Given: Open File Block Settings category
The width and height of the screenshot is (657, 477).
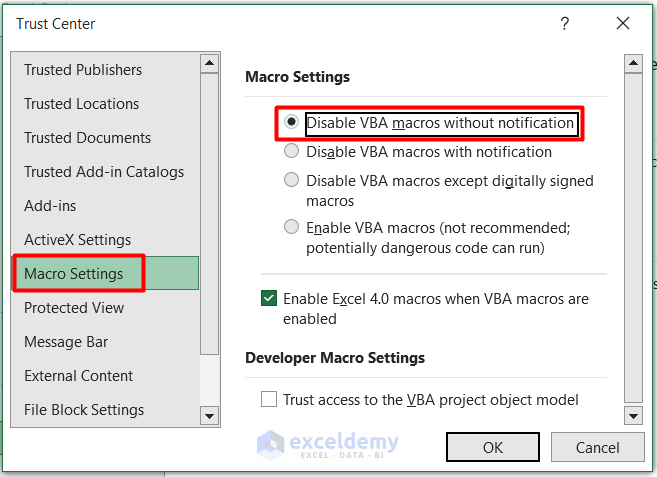Looking at the screenshot, I should [84, 410].
